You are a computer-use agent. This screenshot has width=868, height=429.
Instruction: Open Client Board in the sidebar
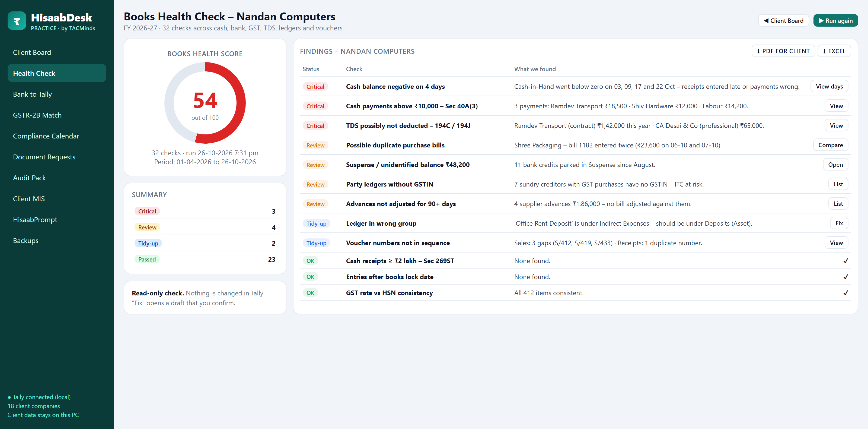point(57,52)
